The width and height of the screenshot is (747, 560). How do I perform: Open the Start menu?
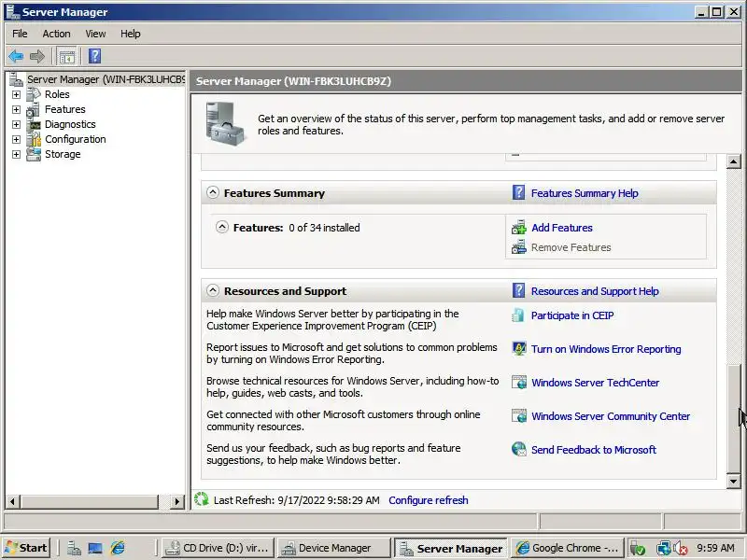(x=27, y=548)
